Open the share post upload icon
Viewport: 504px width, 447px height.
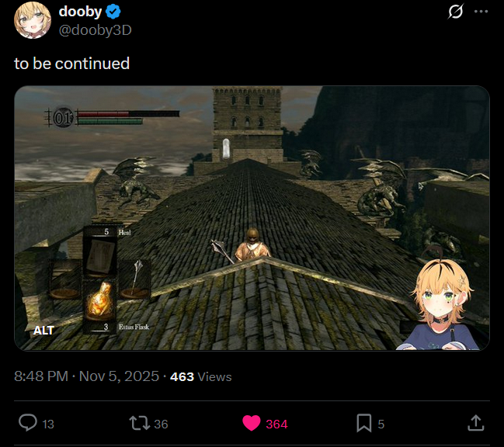point(476,423)
